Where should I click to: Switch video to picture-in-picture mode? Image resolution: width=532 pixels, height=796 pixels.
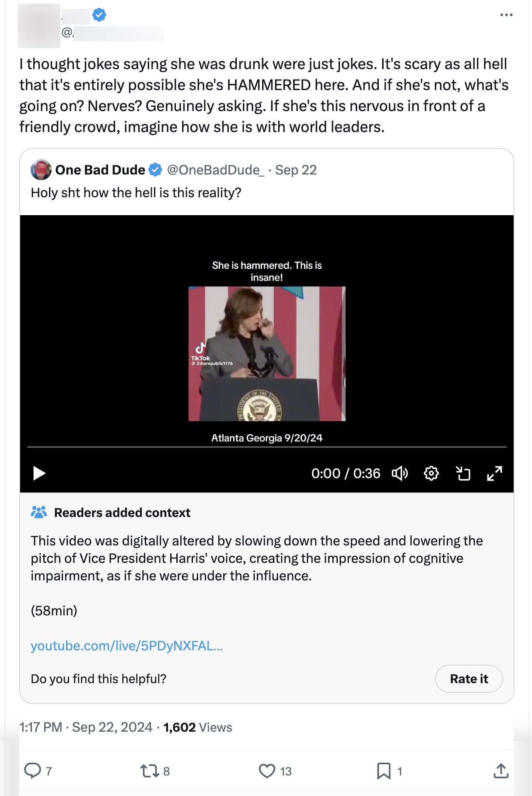tap(464, 473)
